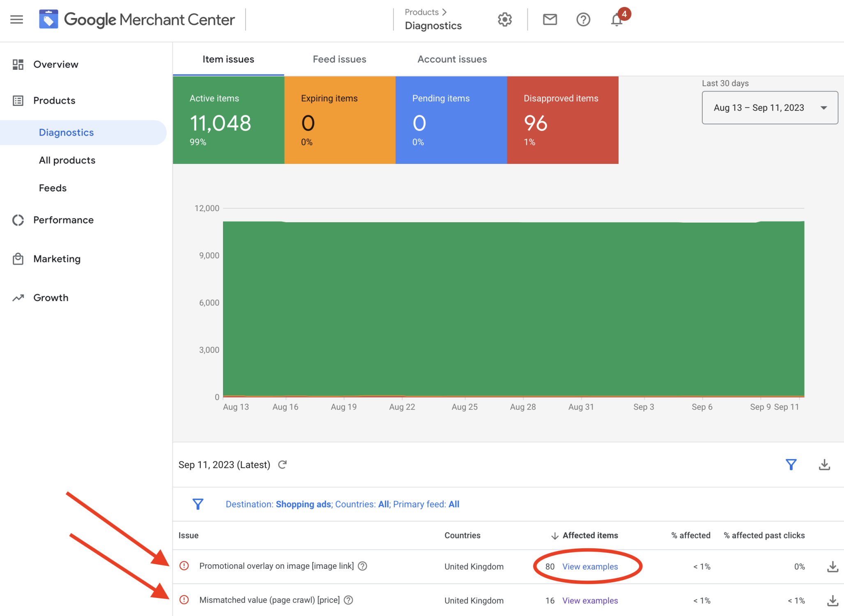Open the table filter funnel icon
Screen dimensions: 844x616
pyautogui.click(x=791, y=464)
